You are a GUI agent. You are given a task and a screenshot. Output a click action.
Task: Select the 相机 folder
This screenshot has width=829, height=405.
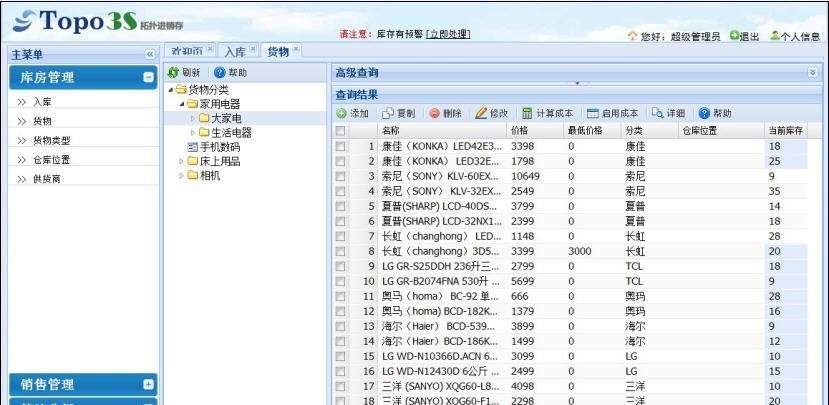pos(204,176)
